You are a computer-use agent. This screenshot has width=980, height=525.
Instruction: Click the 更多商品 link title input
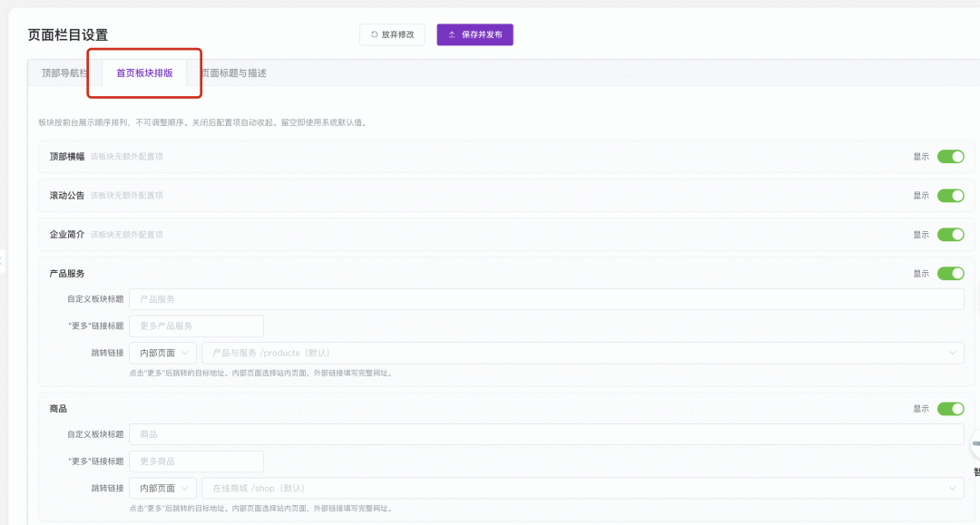196,462
